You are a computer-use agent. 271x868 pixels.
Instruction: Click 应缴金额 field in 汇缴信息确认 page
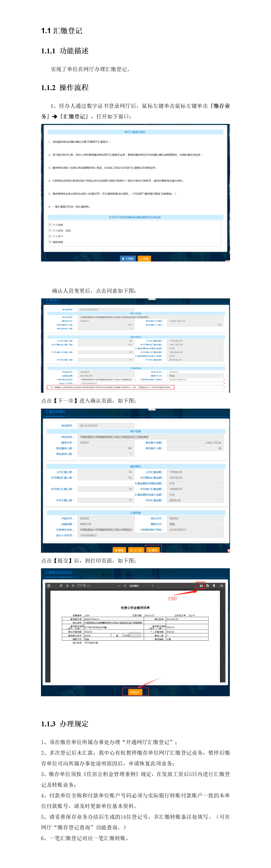(x=106, y=524)
